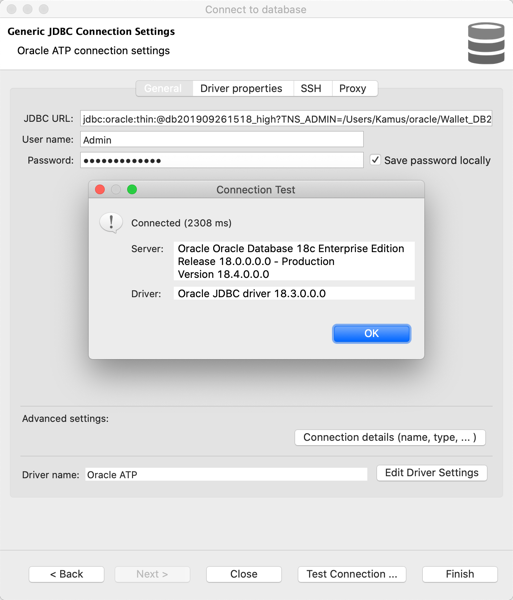This screenshot has width=513, height=600.
Task: Click the Driver name field showing Oracle ATP
Action: (226, 474)
